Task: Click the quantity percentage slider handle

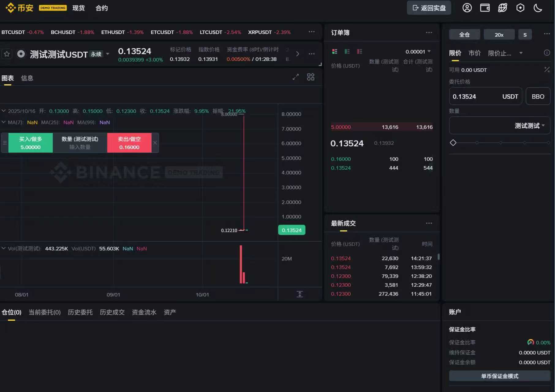Action: coord(453,143)
